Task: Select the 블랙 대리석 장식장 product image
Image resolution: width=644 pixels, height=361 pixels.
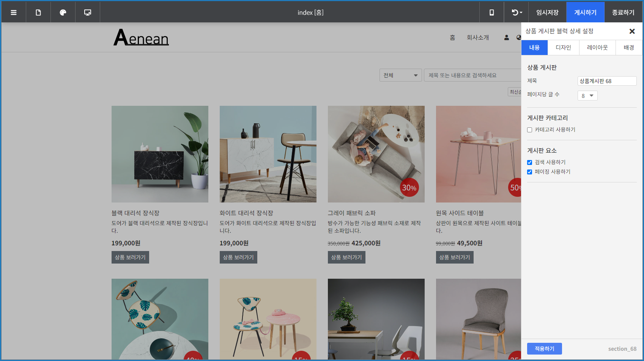Action: (160, 154)
